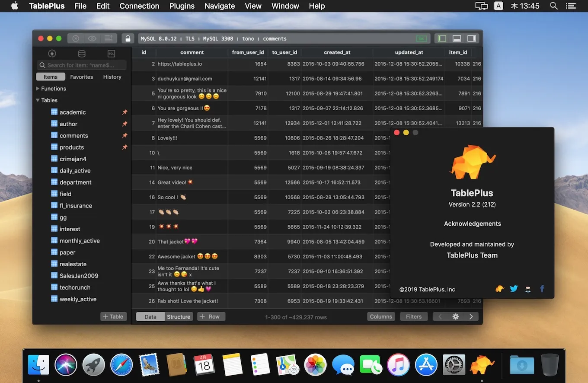
Task: Select cell 'https://tableplus.io'
Action: (192, 64)
